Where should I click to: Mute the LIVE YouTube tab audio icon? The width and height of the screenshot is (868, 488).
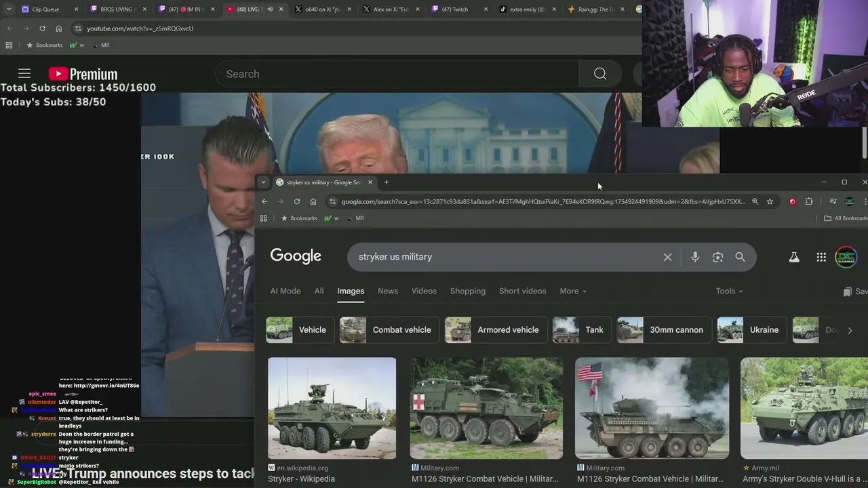[270, 9]
